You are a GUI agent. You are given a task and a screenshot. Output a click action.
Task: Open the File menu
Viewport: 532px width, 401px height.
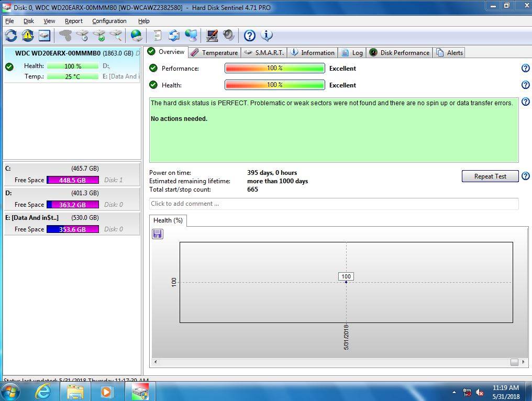[9, 21]
